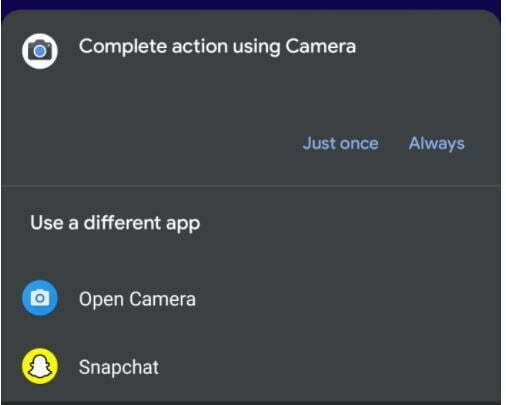This screenshot has width=506, height=405.
Task: Tap blank space right of Snapchat label
Action: coord(328,367)
